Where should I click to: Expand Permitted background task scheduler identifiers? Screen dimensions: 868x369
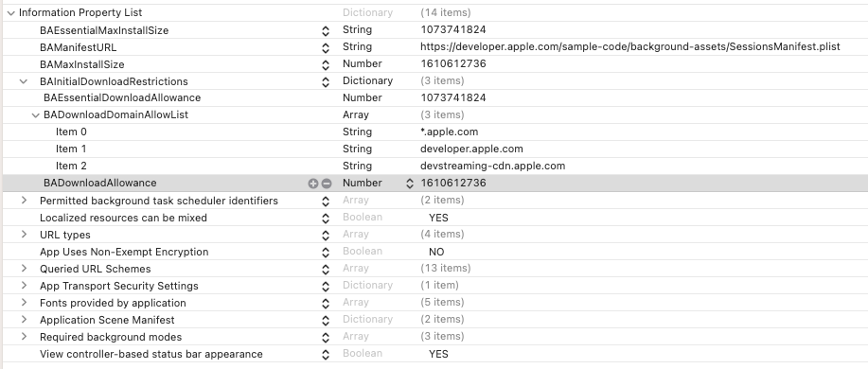pyautogui.click(x=24, y=201)
